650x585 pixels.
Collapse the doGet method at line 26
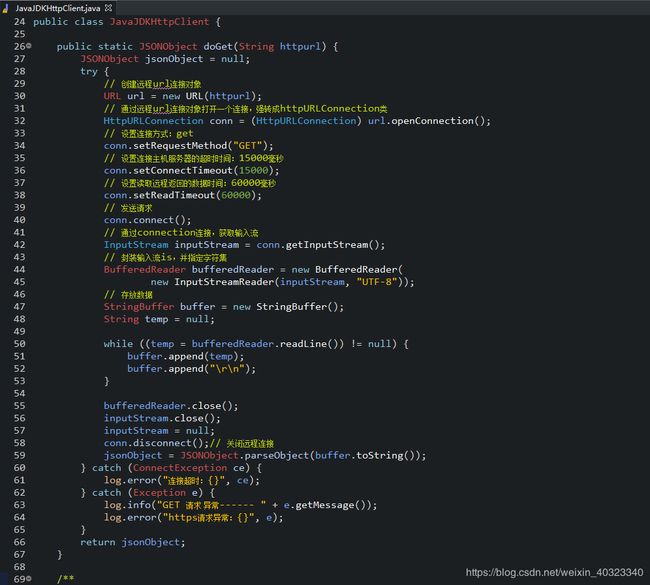pos(29,46)
